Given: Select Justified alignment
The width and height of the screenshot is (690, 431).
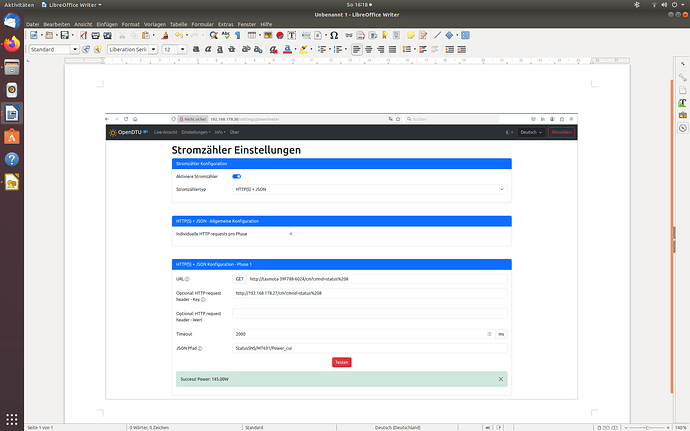Looking at the screenshot, I should pyautogui.click(x=392, y=49).
